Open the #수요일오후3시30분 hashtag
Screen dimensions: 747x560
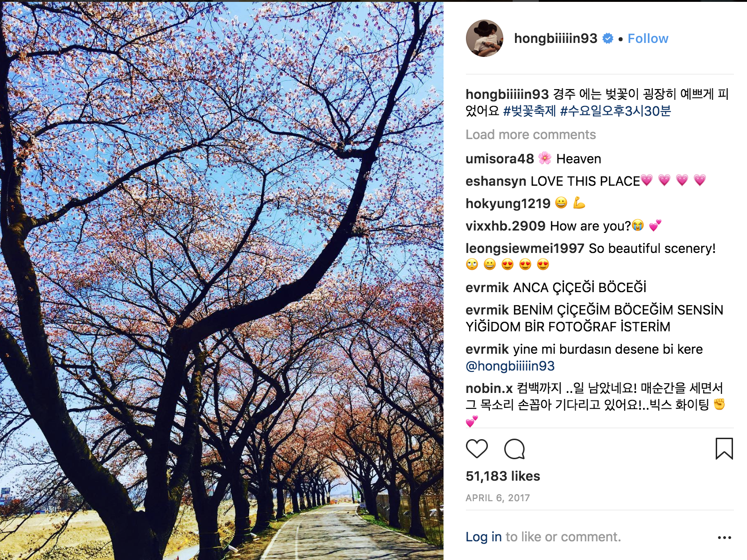tap(615, 111)
